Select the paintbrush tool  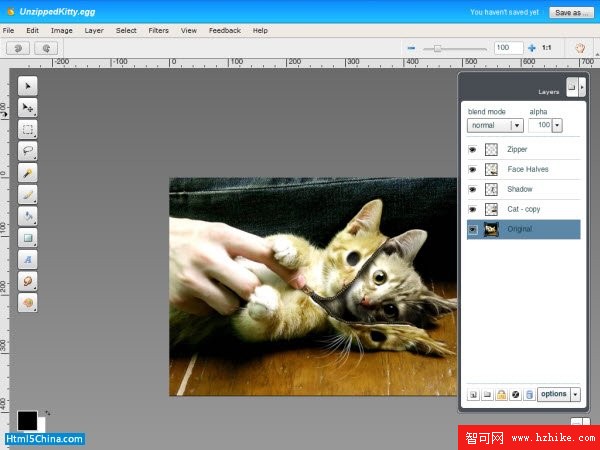click(x=28, y=194)
